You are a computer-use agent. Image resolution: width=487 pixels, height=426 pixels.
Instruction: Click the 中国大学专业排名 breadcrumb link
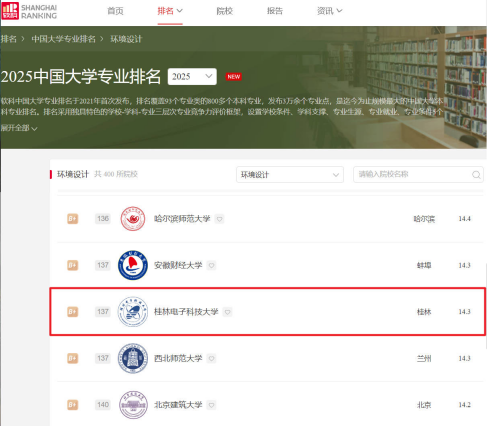point(63,39)
